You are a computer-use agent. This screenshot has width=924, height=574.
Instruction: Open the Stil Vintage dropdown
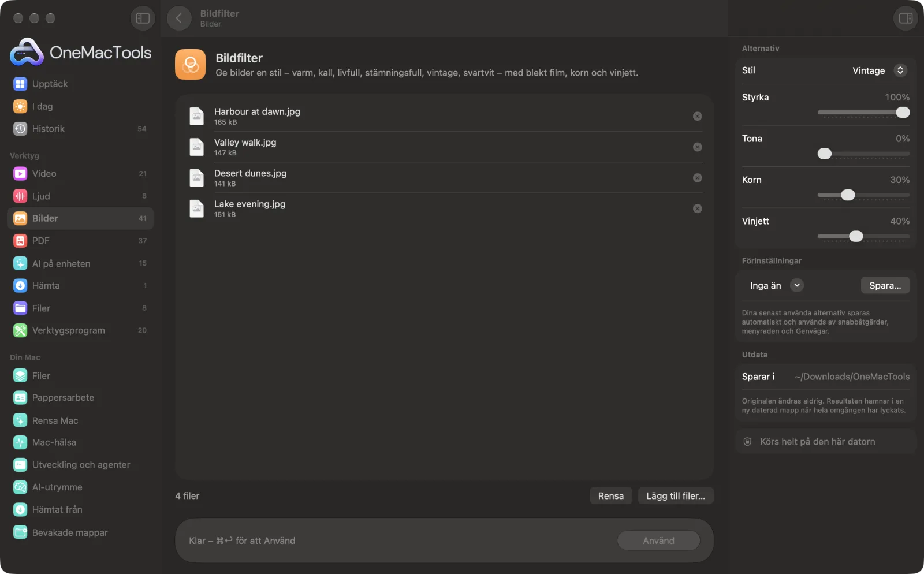879,70
